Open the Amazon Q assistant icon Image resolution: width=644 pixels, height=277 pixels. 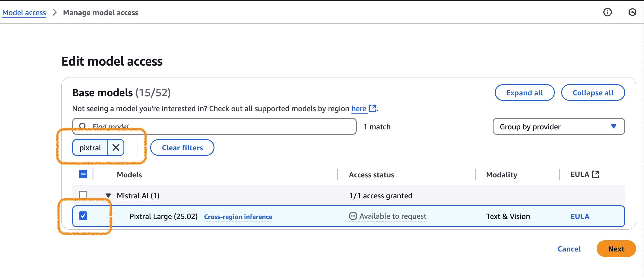[633, 12]
